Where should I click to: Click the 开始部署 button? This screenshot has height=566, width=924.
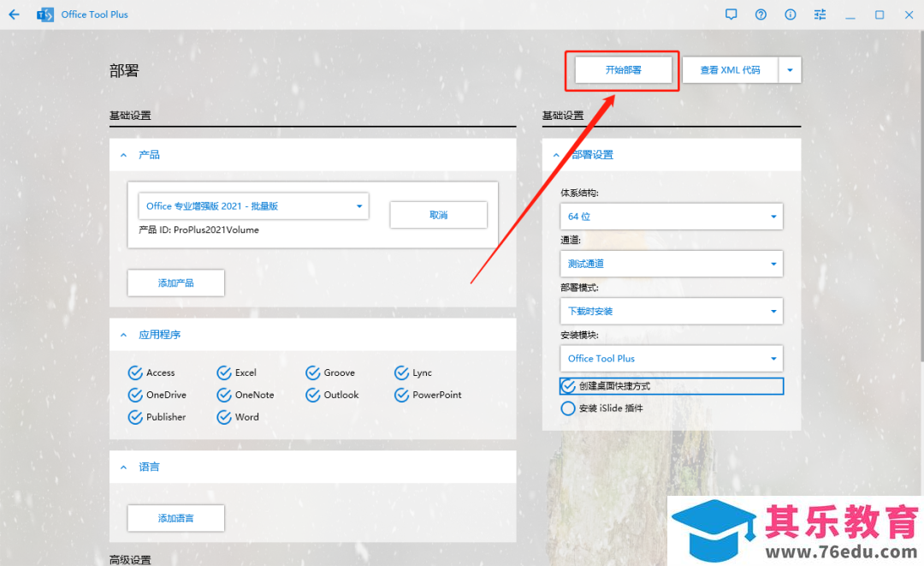pos(624,70)
